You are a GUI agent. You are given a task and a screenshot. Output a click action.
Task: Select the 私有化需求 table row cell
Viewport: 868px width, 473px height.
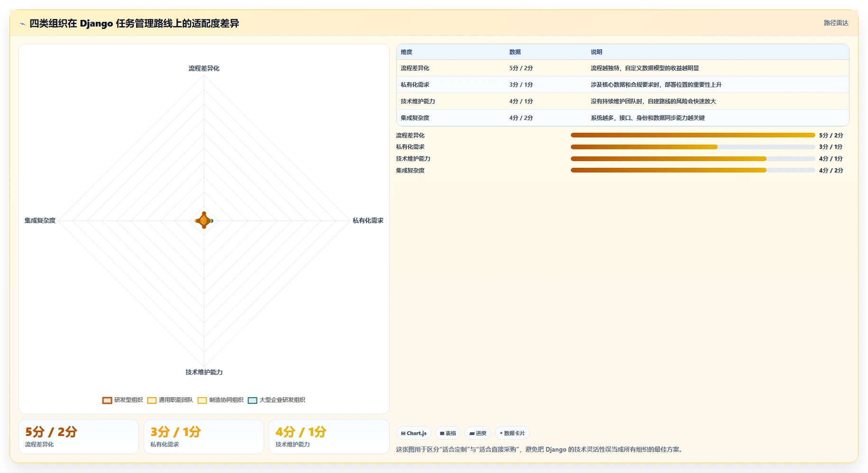point(415,85)
